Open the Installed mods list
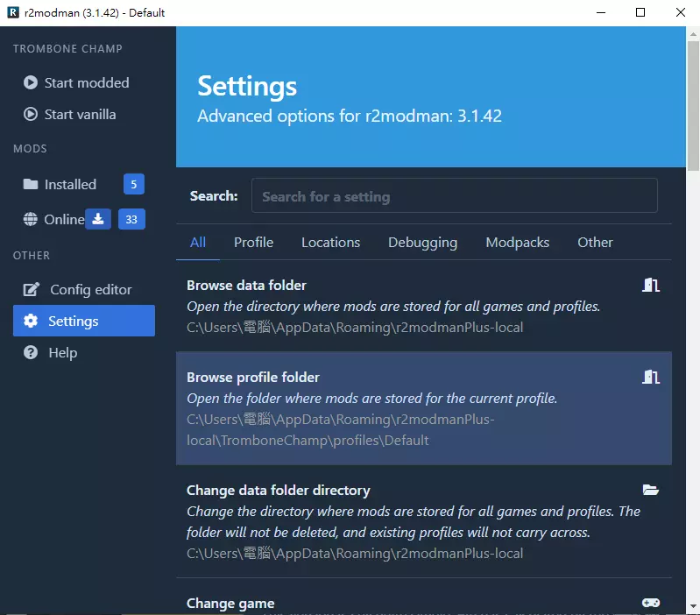This screenshot has width=700, height=615. click(70, 184)
